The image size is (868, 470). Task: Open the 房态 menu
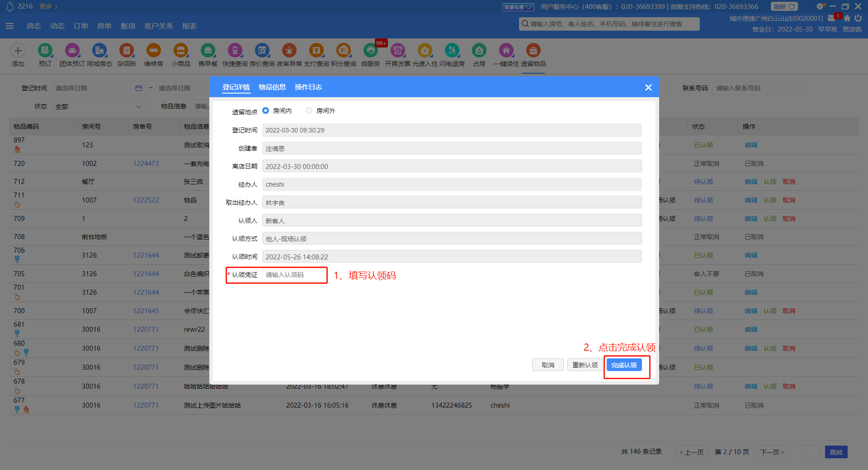34,26
